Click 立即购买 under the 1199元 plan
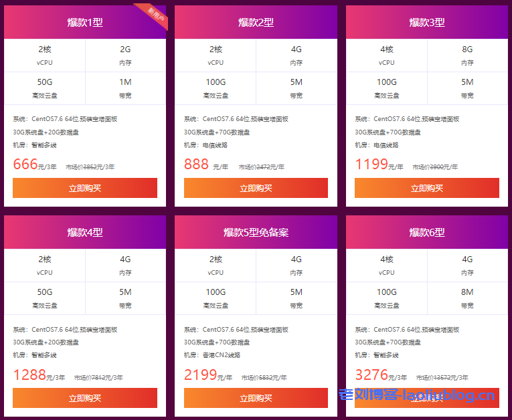The image size is (512, 420). (427, 188)
